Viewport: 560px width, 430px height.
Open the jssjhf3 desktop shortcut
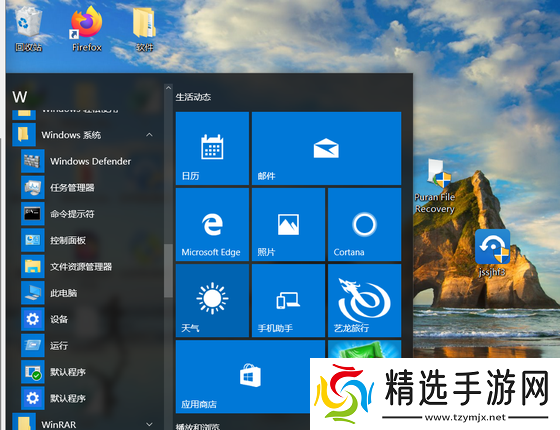pyautogui.click(x=492, y=253)
